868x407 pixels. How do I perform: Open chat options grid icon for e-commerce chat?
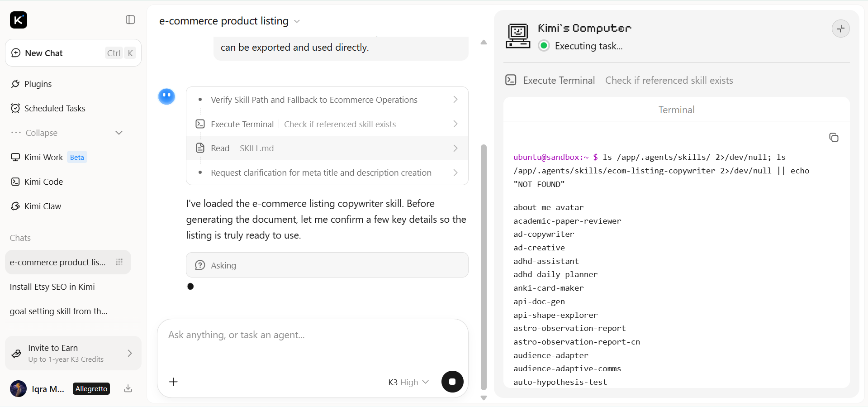point(119,262)
